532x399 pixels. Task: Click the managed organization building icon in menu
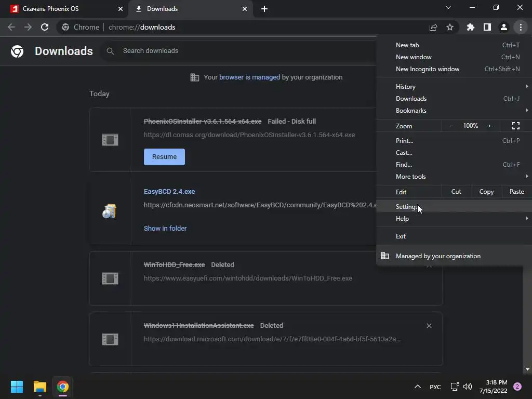[385, 256]
